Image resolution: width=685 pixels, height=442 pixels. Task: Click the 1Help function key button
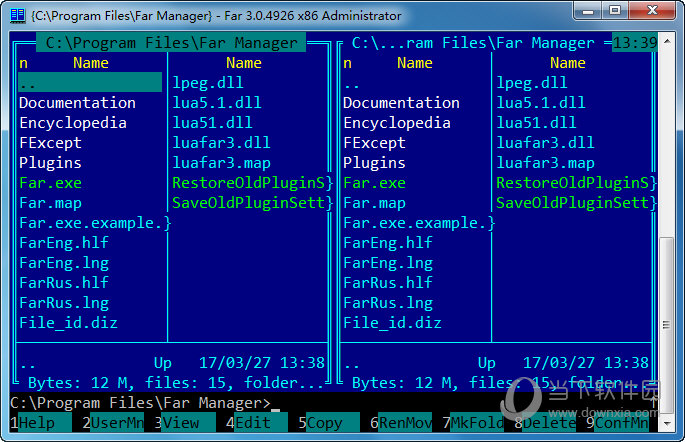pyautogui.click(x=41, y=423)
